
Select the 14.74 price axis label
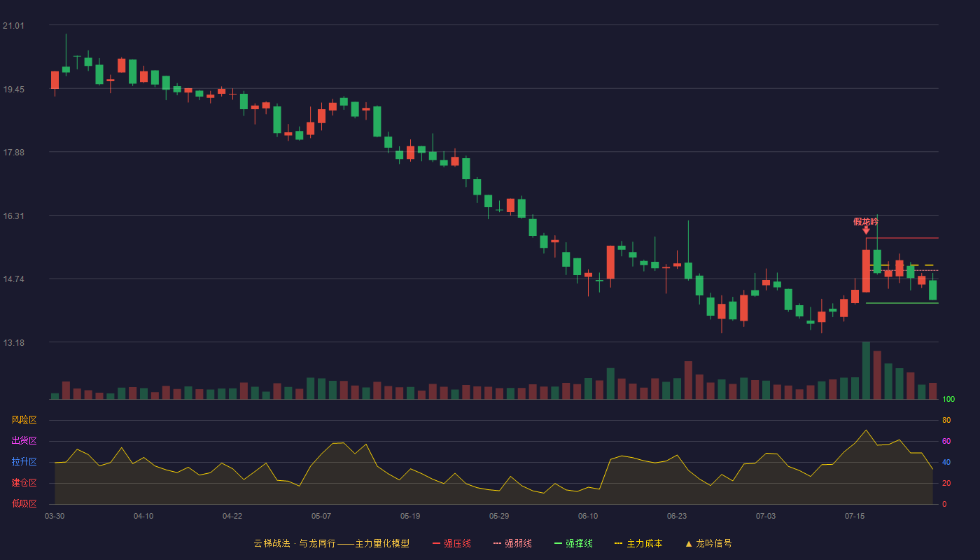[13, 279]
